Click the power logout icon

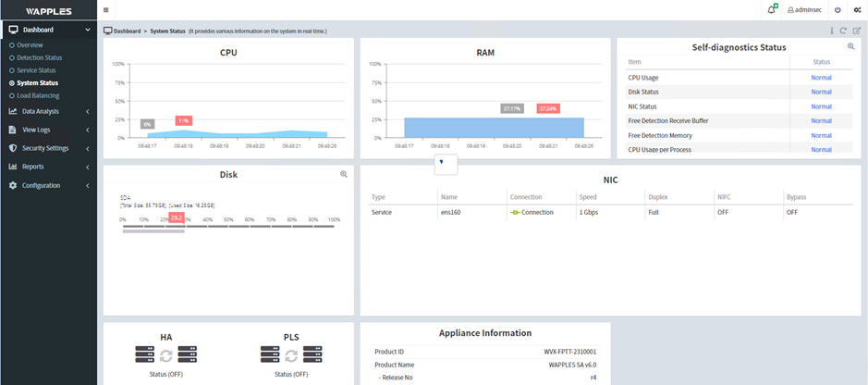tap(837, 9)
